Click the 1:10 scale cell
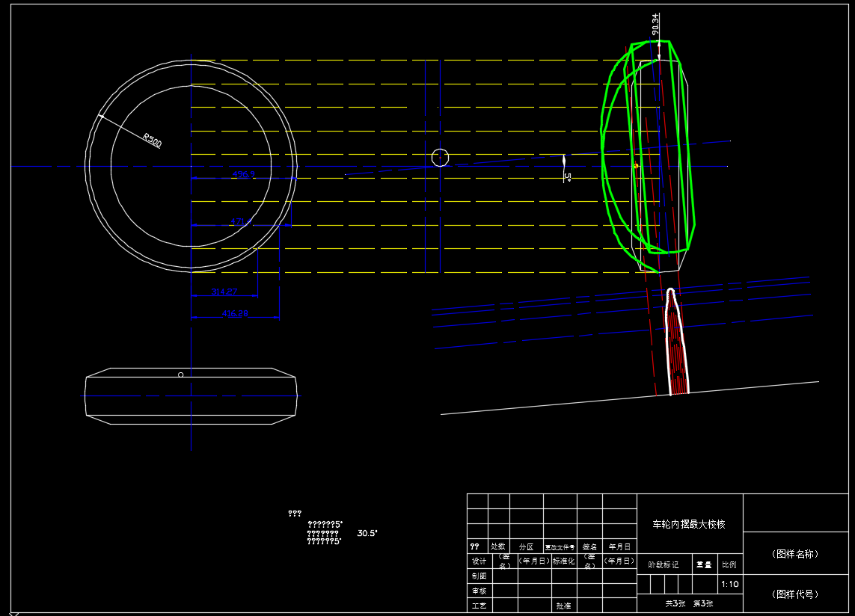Screen dimensions: 855x616 729,584
